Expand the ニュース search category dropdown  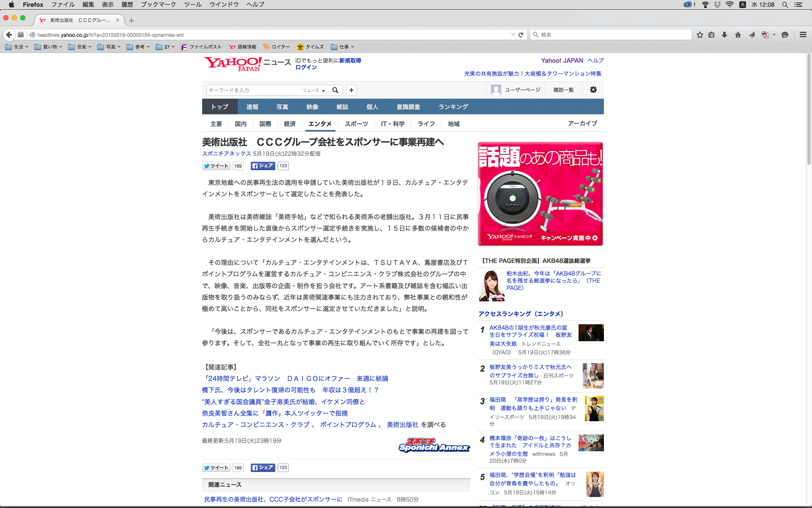(x=314, y=90)
